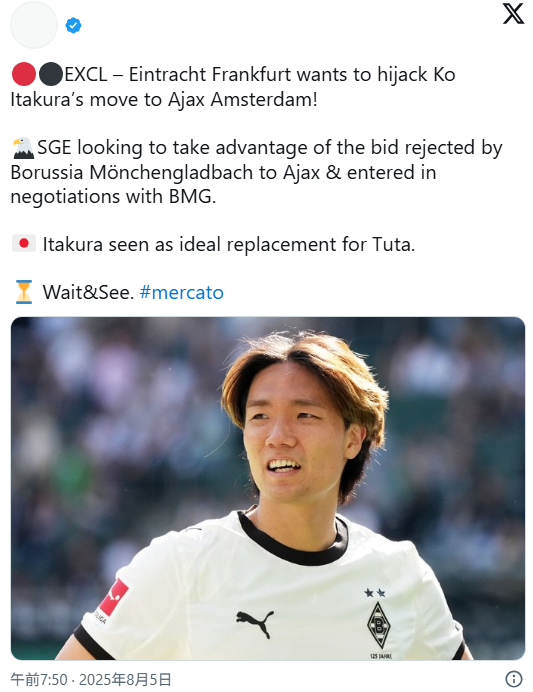Click the Wait&See text
Image resolution: width=533 pixels, height=692 pixels.
pos(88,292)
